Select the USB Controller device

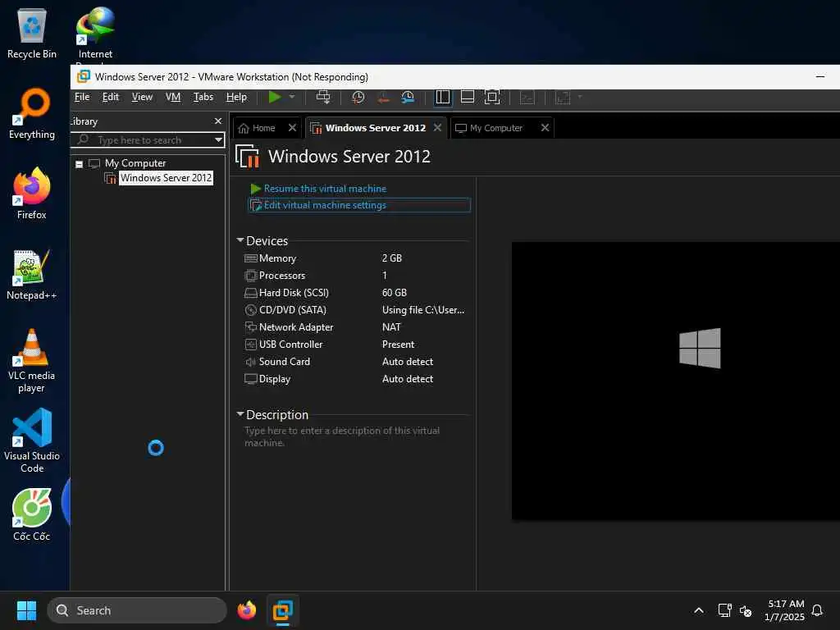click(354, 344)
